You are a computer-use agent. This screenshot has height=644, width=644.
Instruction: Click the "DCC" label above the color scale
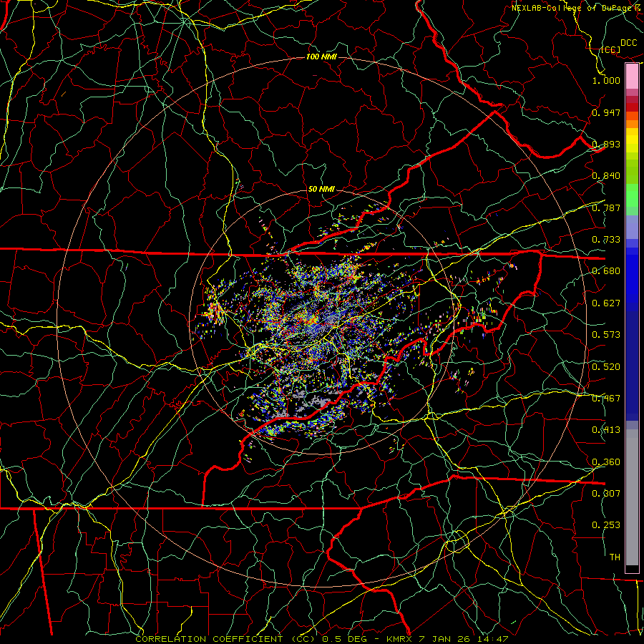coord(628,42)
